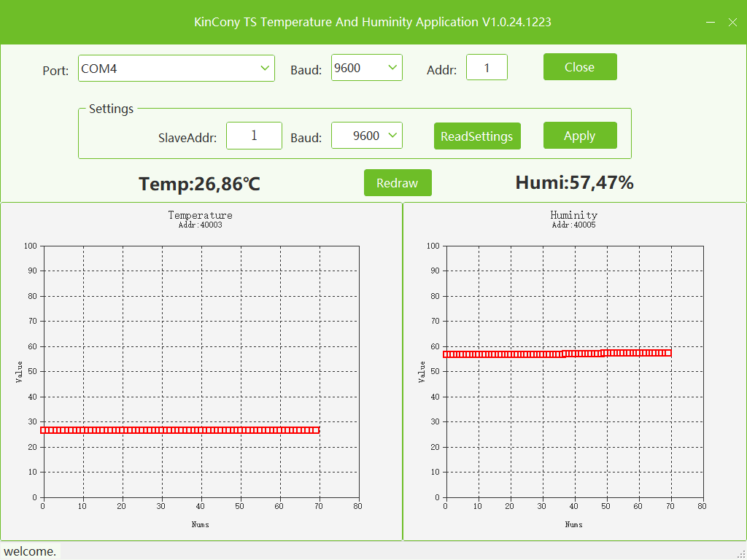
Task: Select the Temp:26,86℃ reading label
Action: coord(199,184)
